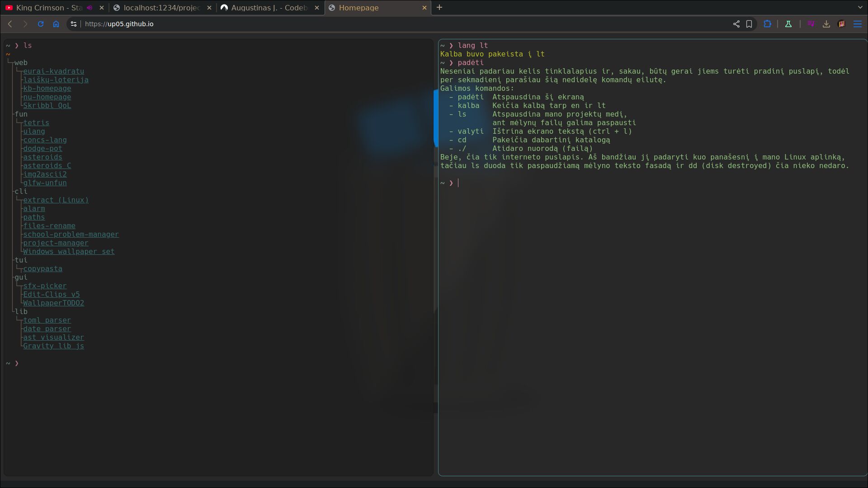Open the browser hamburger menu
The width and height of the screenshot is (868, 488).
pyautogui.click(x=858, y=24)
